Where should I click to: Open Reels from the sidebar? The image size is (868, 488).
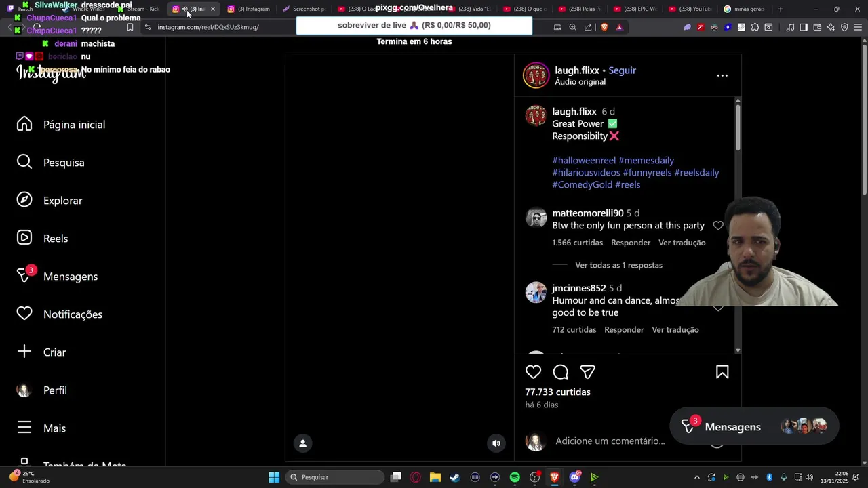pyautogui.click(x=56, y=239)
